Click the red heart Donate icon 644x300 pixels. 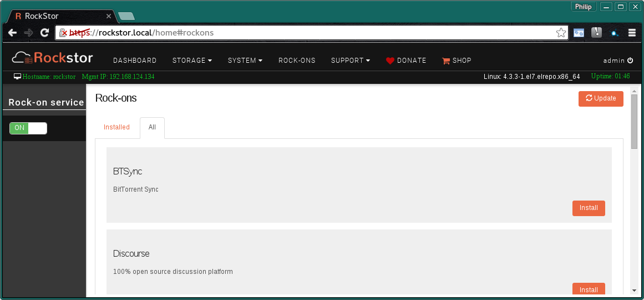[390, 61]
